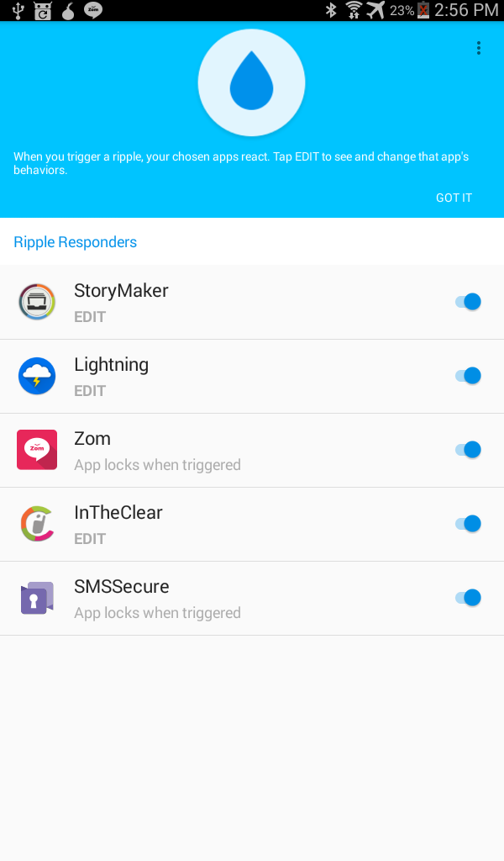Image resolution: width=504 pixels, height=861 pixels.
Task: Disable the SMSSecure toggle
Action: [468, 598]
